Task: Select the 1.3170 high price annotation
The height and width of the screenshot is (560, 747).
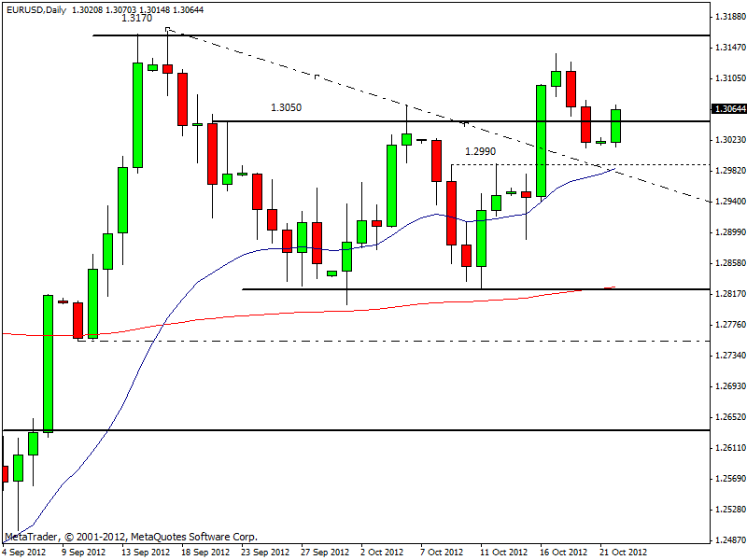Action: 137,19
